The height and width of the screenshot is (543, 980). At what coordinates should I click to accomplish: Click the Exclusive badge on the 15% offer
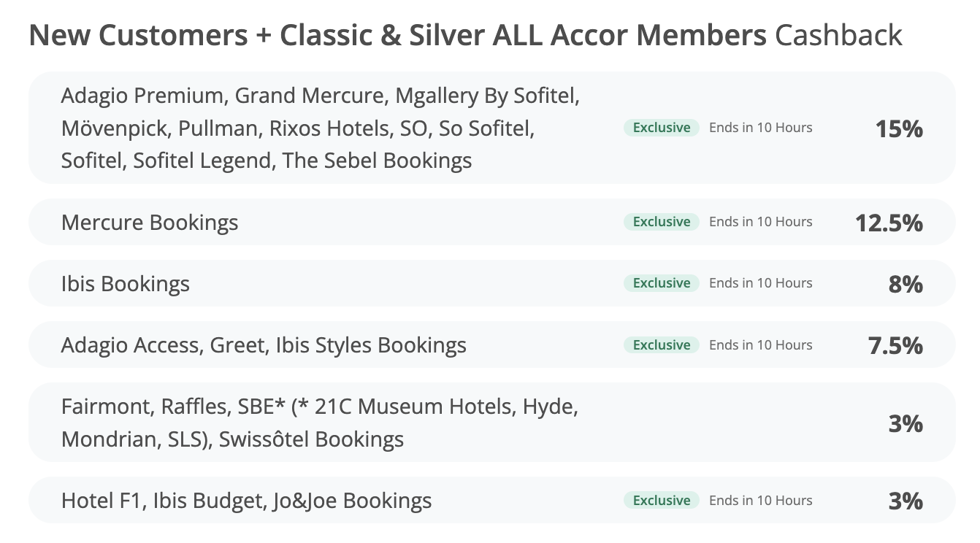pos(661,128)
